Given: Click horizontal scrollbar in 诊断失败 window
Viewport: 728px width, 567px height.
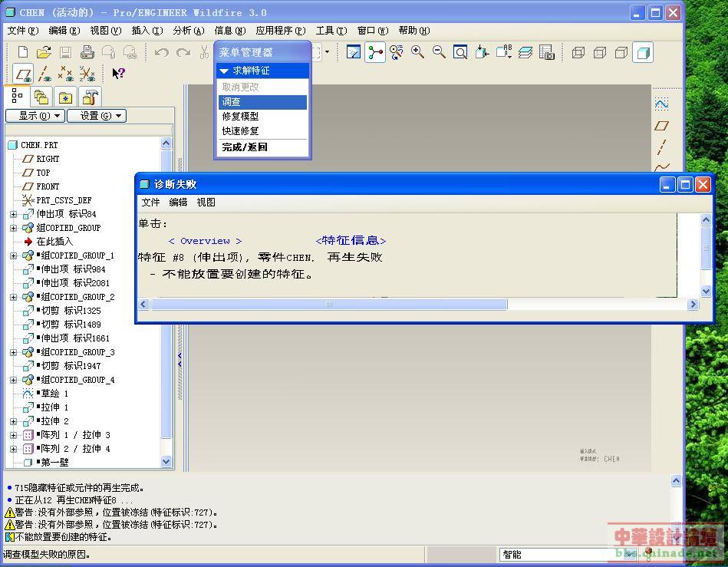Looking at the screenshot, I should click(x=329, y=305).
